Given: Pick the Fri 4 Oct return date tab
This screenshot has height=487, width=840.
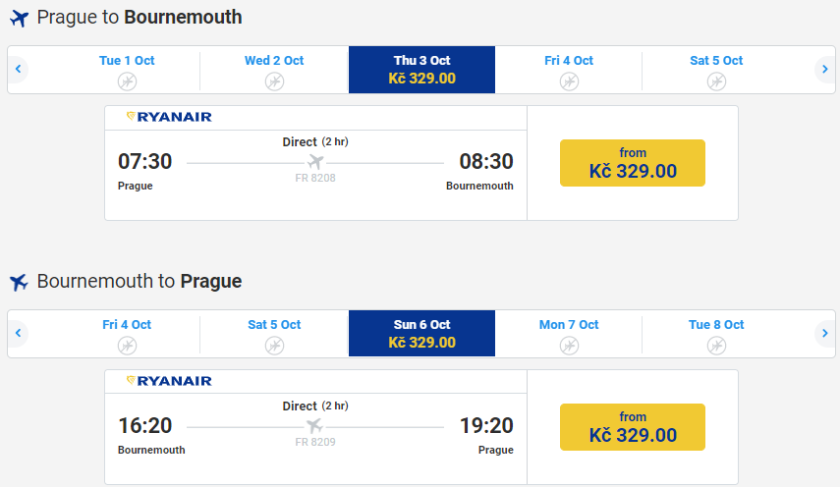Looking at the screenshot, I should (127, 333).
